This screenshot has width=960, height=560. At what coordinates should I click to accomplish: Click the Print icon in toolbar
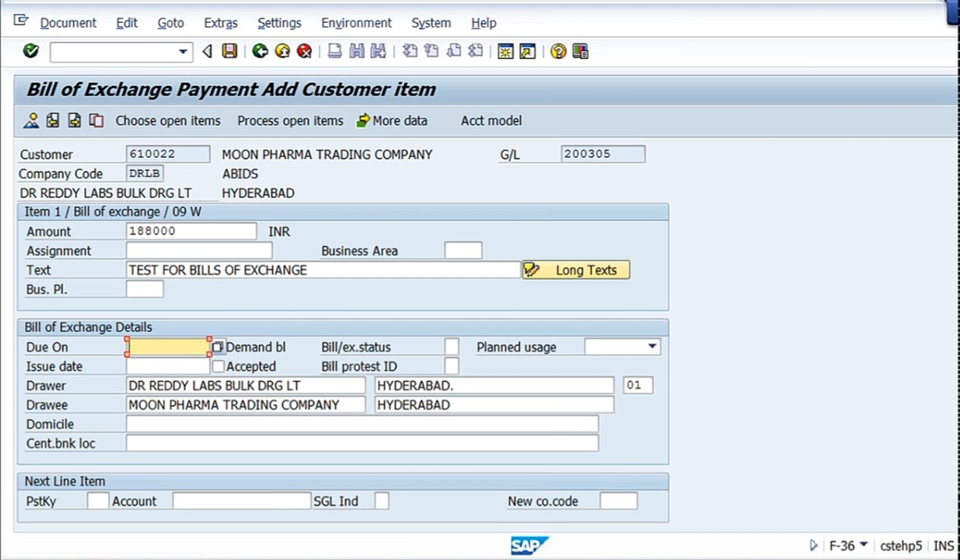click(x=334, y=52)
